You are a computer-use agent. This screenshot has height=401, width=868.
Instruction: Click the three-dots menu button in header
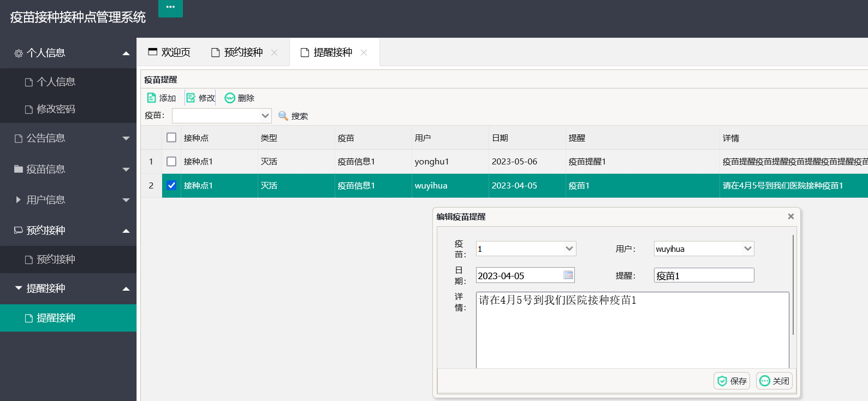click(x=170, y=8)
